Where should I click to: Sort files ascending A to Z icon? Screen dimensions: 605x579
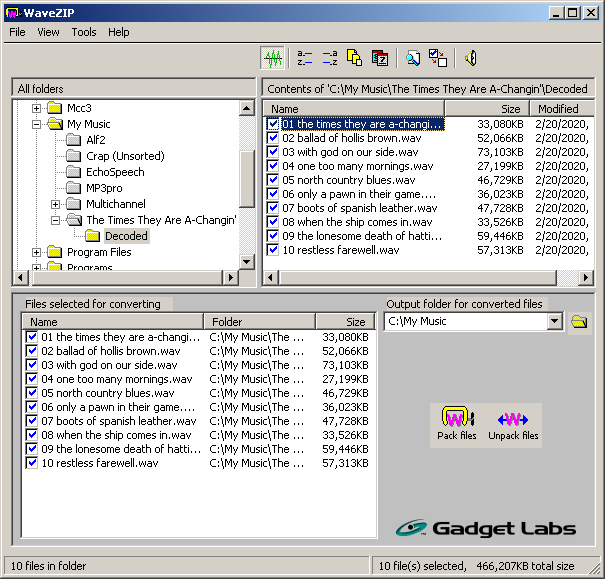point(304,58)
